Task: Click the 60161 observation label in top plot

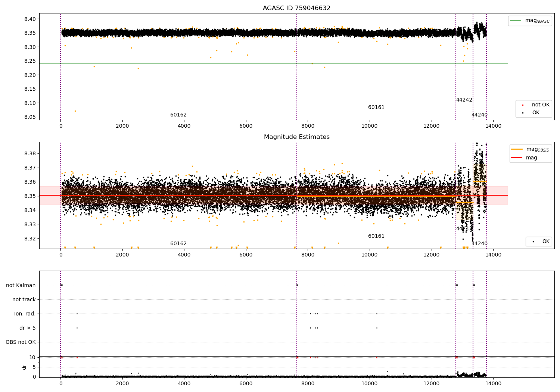Action: coord(376,108)
